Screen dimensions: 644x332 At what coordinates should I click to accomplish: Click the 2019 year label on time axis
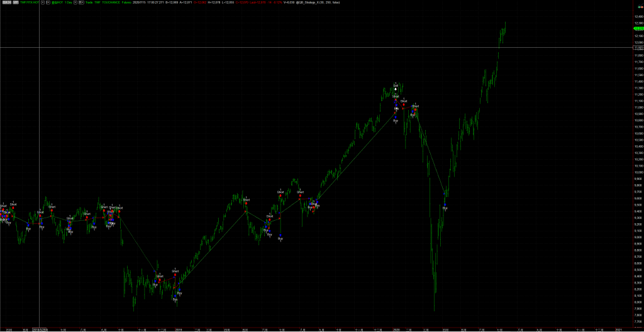click(x=178, y=329)
